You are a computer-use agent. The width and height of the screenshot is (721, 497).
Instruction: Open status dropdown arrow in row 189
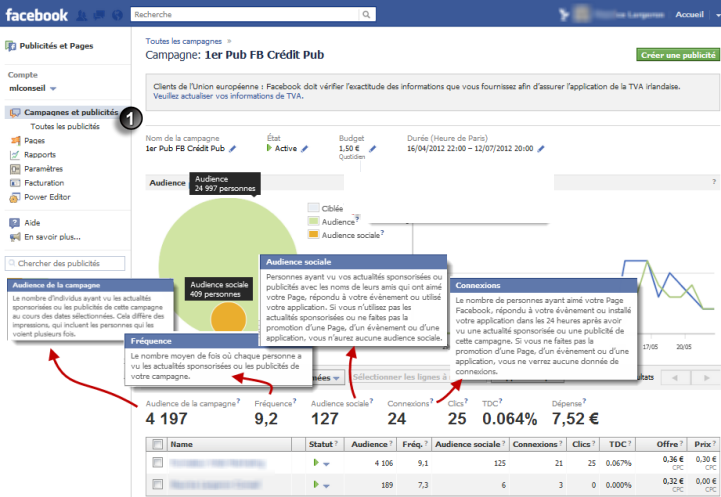click(x=326, y=486)
